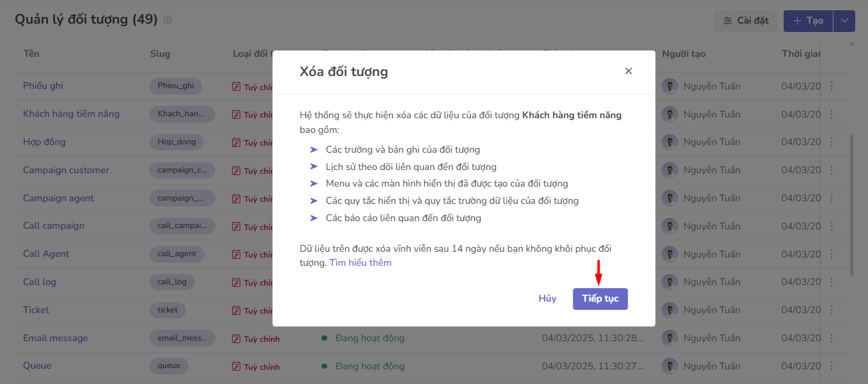Click the Tạo create button
868x384 pixels.
(808, 20)
